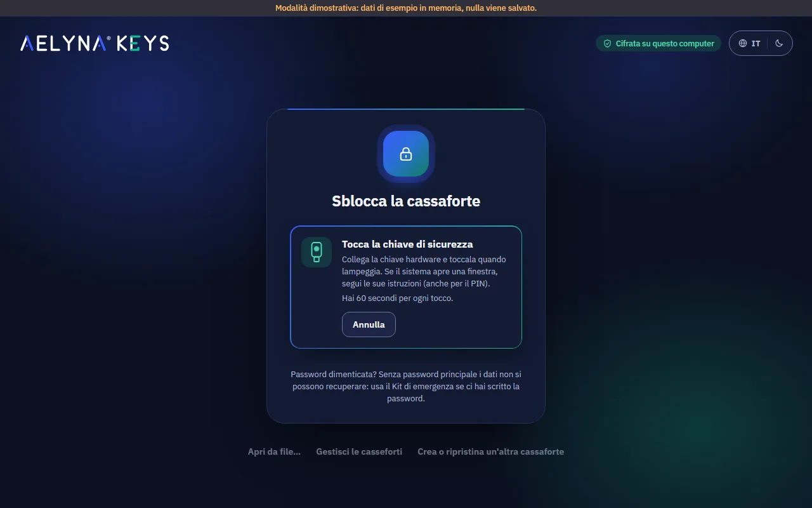812x508 pixels.
Task: Click the "Password dimenticata?" help text
Action: (406, 387)
